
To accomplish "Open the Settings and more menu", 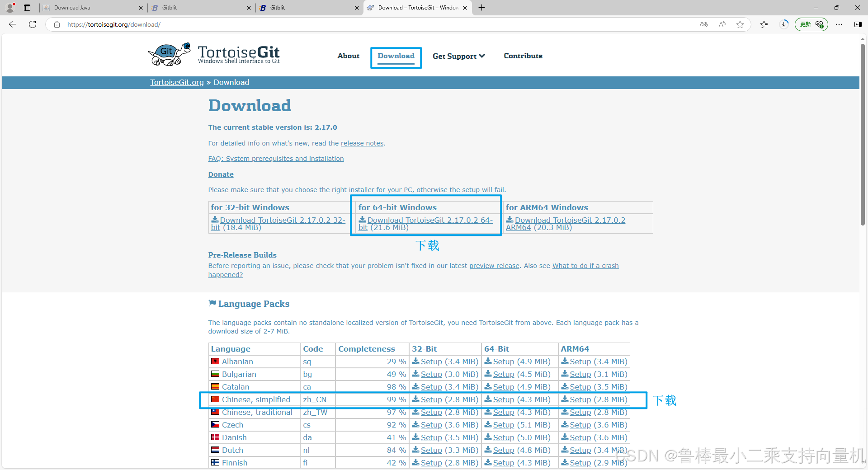I will point(839,24).
